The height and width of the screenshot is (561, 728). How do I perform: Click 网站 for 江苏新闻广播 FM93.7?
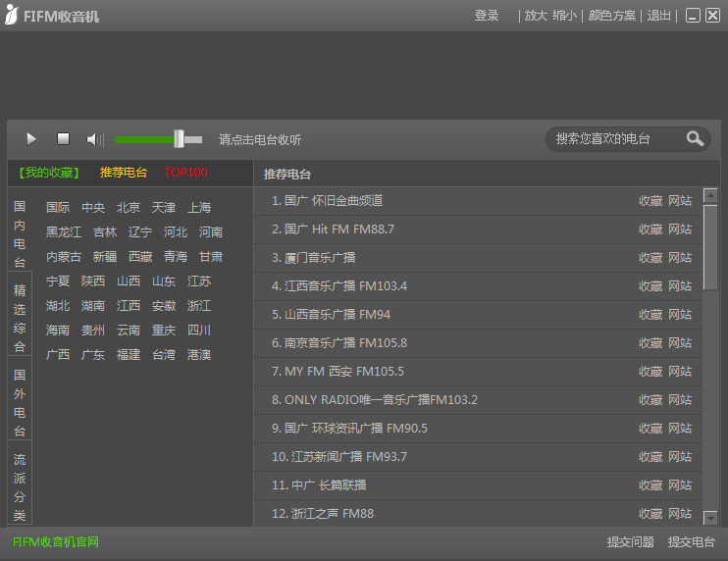680,457
